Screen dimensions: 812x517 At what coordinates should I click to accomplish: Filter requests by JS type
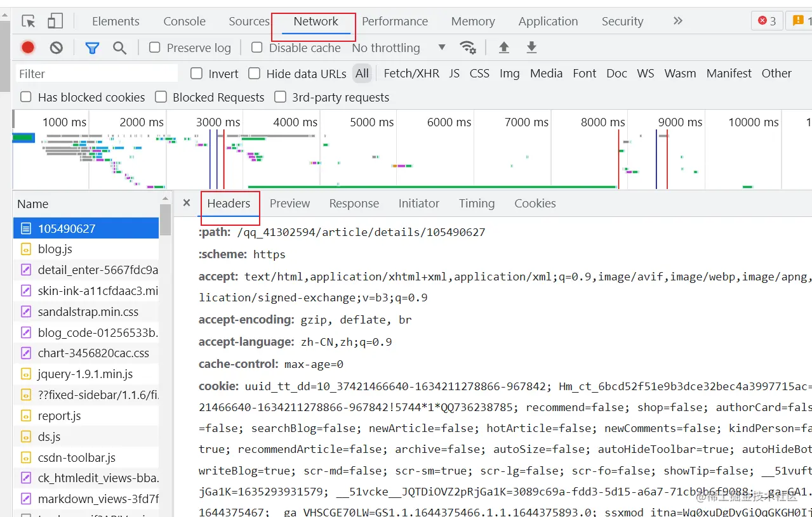click(455, 74)
